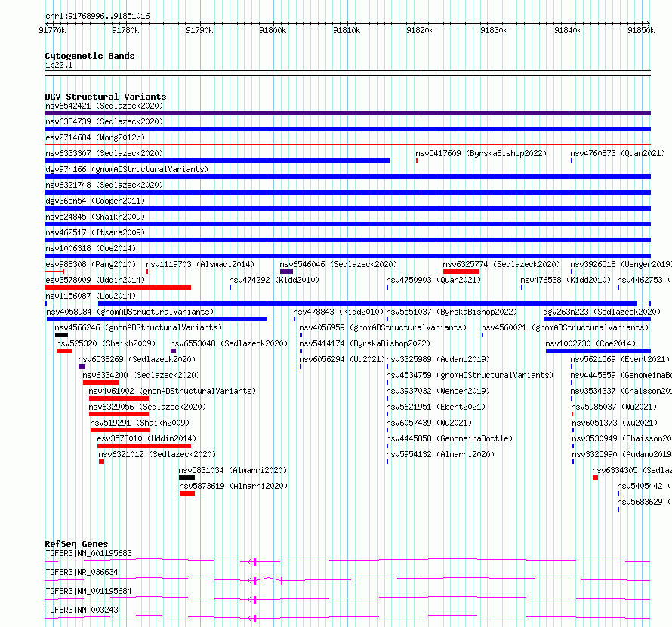672x627 pixels.
Task: Open the nsv462517 (Itsara2009) label
Action: pyautogui.click(x=95, y=232)
